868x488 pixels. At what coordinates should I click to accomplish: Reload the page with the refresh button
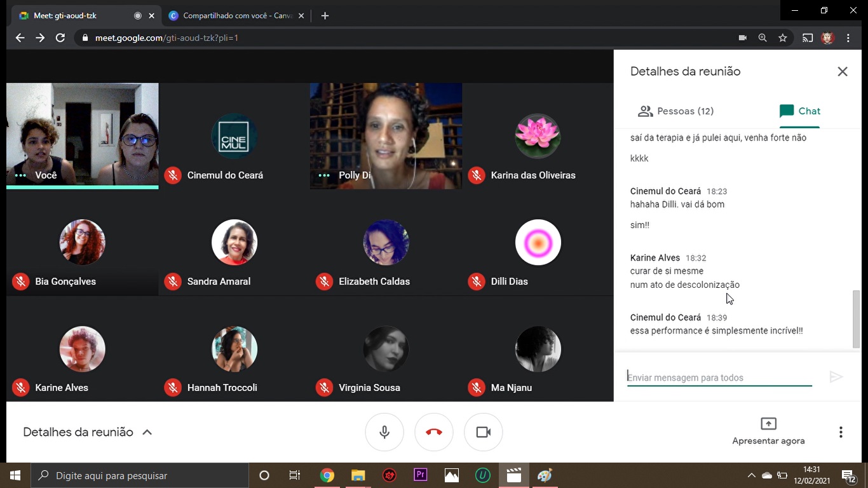pyautogui.click(x=60, y=38)
